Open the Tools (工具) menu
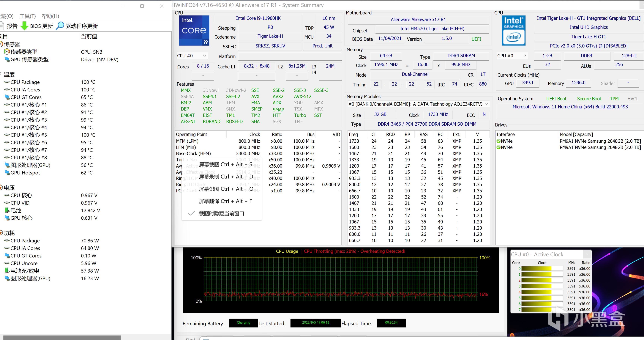This screenshot has height=340, width=644. click(x=28, y=16)
